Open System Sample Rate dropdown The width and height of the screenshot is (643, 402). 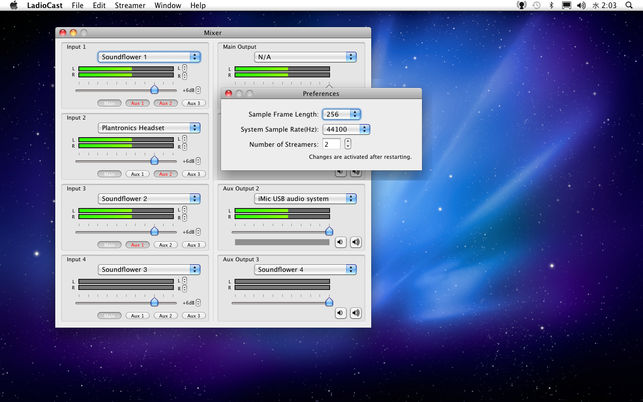coord(346,129)
